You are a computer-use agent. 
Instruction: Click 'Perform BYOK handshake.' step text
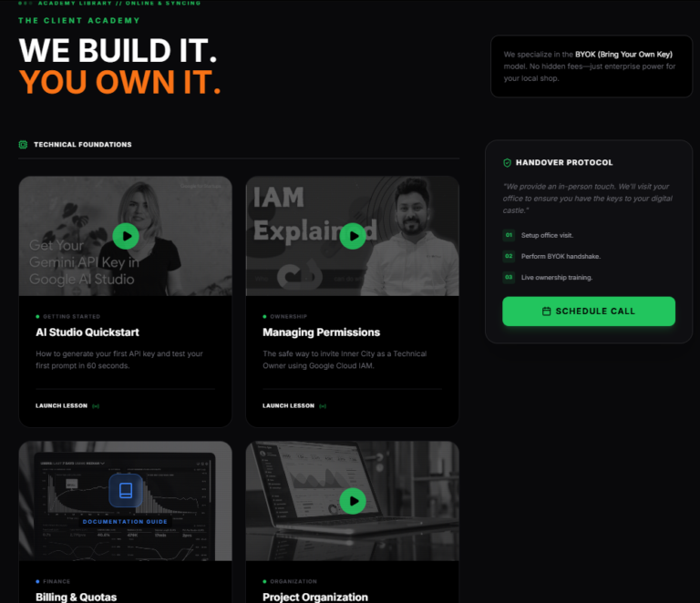pos(561,256)
